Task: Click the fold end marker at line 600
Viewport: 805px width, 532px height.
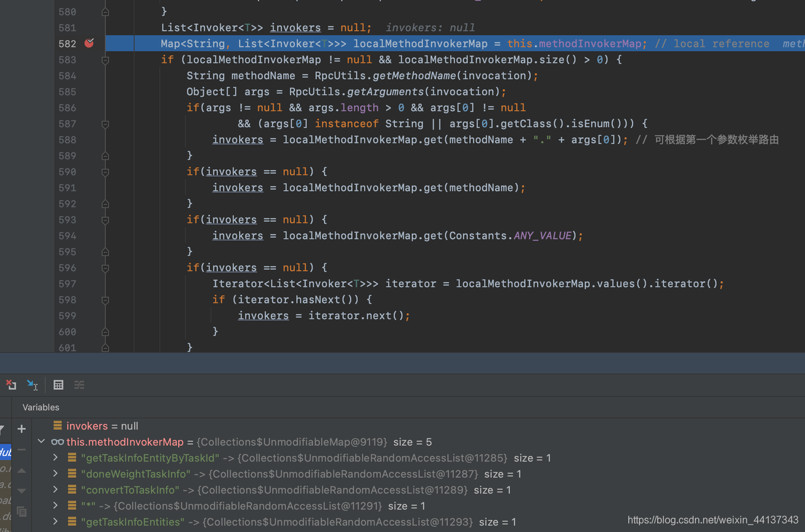Action: click(x=105, y=331)
